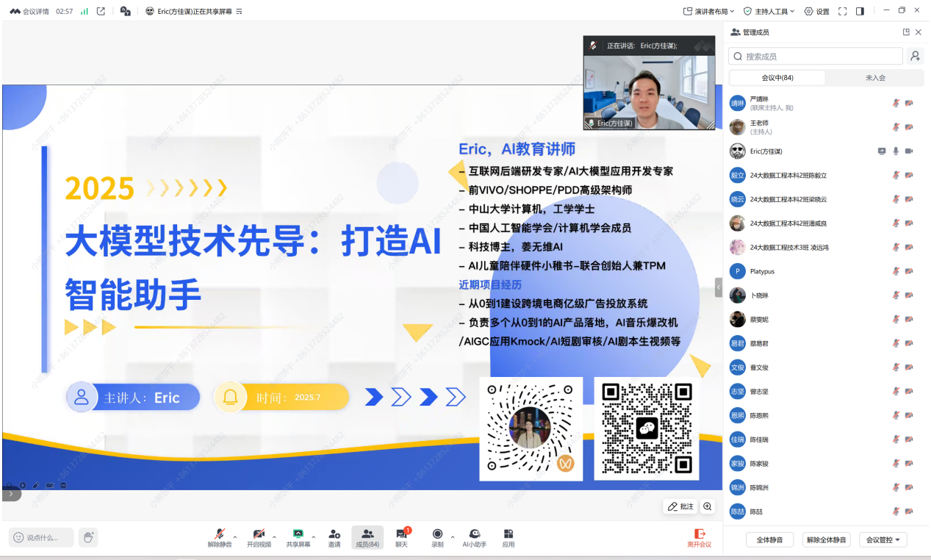Unmute yourself with 解除静音

[x=220, y=537]
